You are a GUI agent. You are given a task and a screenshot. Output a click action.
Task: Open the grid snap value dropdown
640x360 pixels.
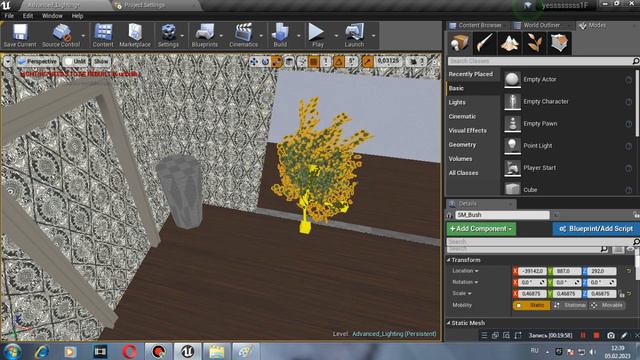tap(326, 62)
